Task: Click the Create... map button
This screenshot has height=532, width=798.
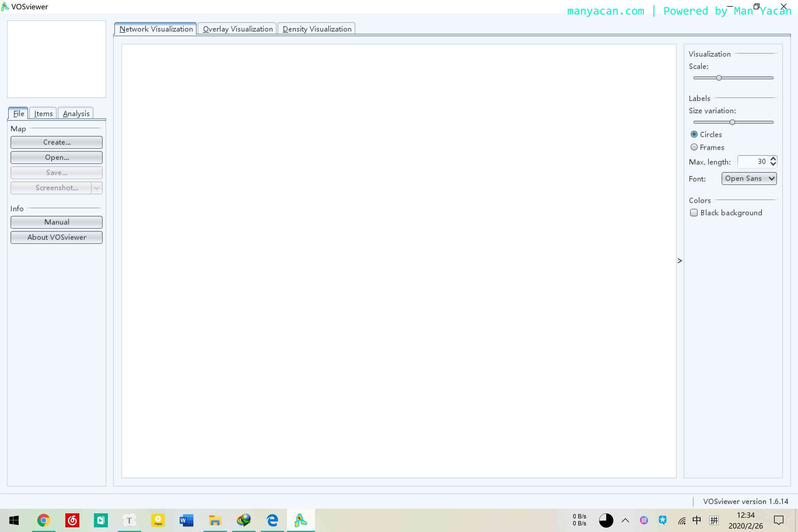Action: tap(57, 142)
